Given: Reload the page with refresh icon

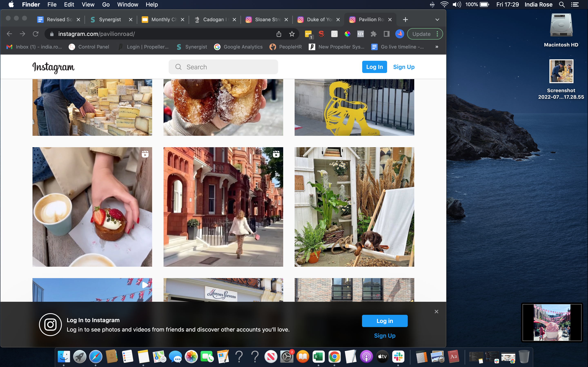Looking at the screenshot, I should click(x=36, y=34).
